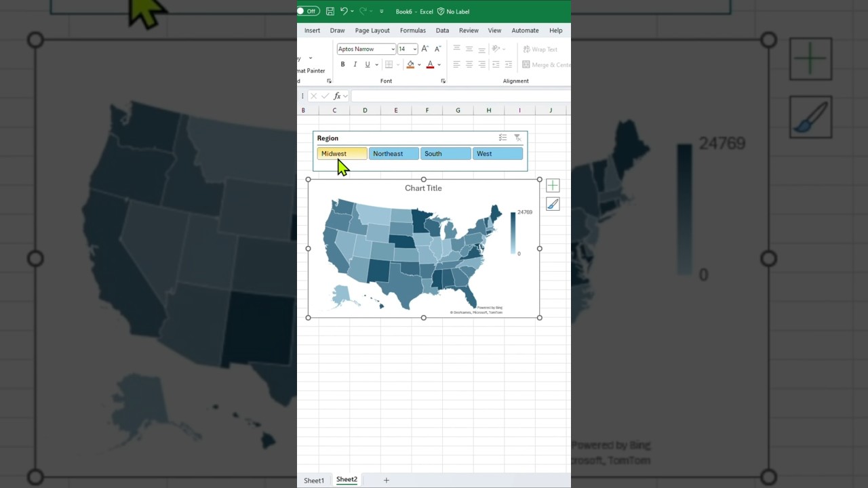Screen dimensions: 868x488
Task: Click the Format Painter button
Action: pos(311,70)
